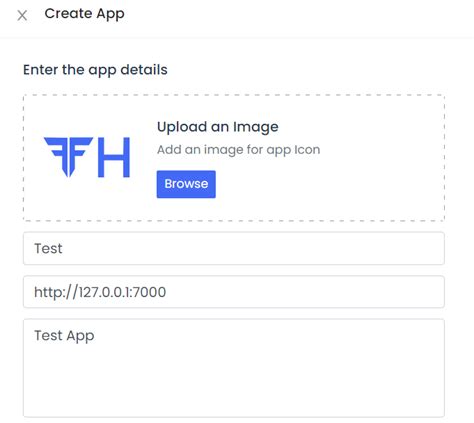
Task: Click the Add an image for app icon hint
Action: pos(239,150)
